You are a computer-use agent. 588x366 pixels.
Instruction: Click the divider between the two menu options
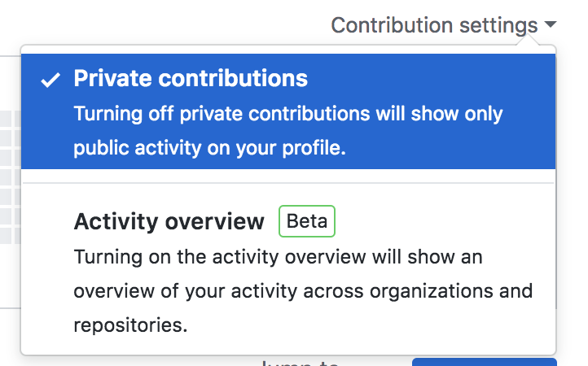pyautogui.click(x=288, y=183)
